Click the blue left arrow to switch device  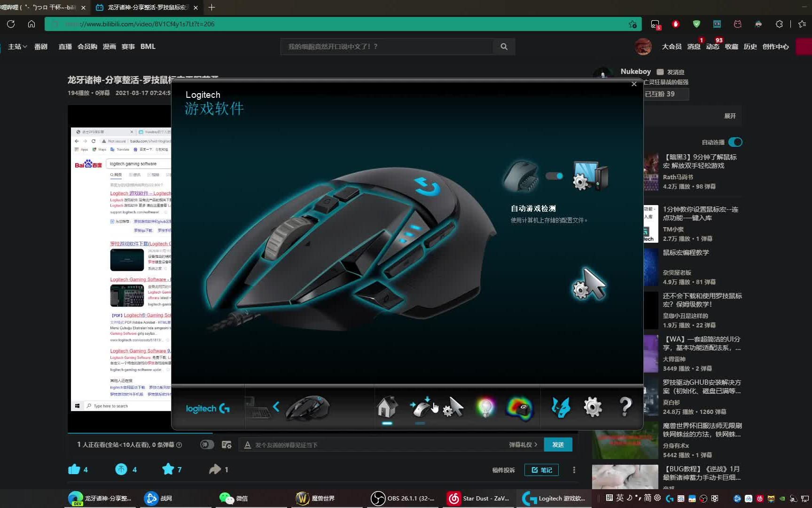pyautogui.click(x=276, y=407)
